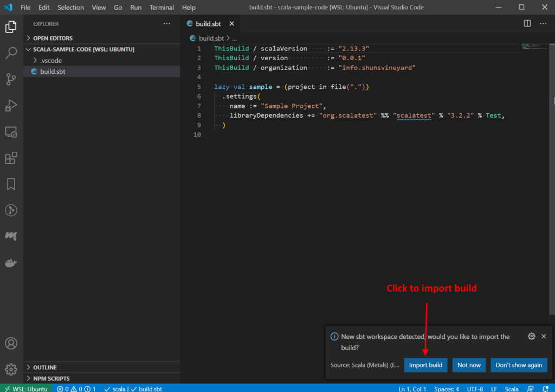Image resolution: width=555 pixels, height=392 pixels.
Task: Open the Source Control view
Action: pos(11,79)
